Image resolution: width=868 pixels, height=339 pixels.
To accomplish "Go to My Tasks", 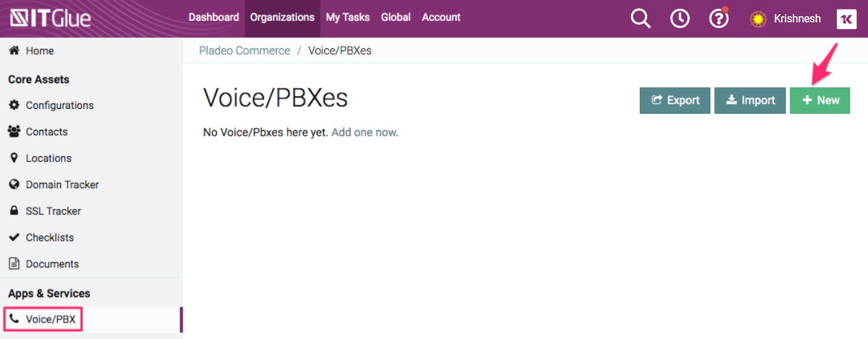I will point(348,18).
